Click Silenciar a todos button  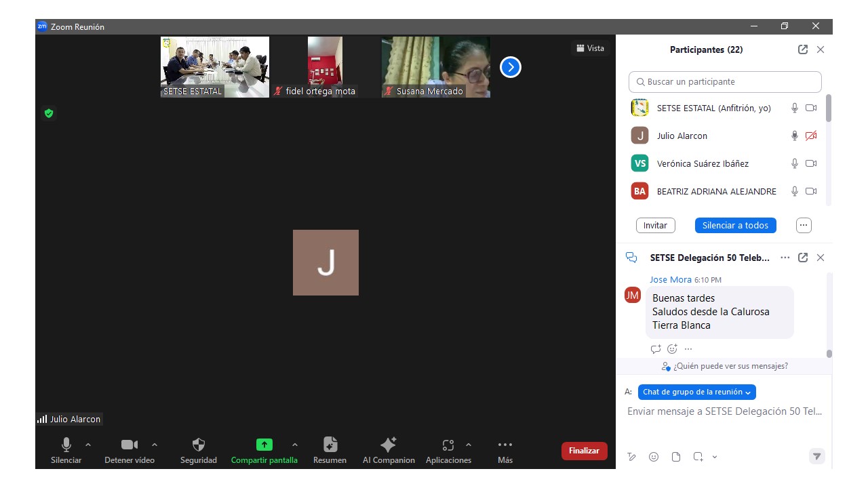click(735, 225)
